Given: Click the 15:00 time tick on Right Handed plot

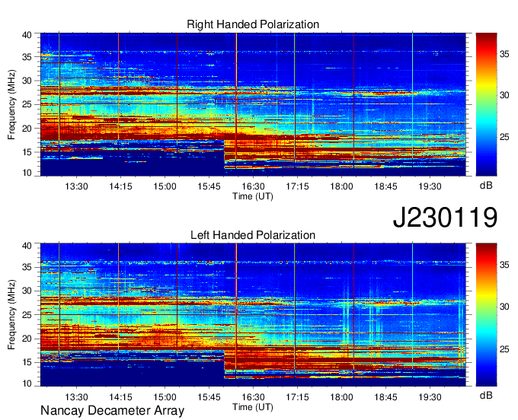Looking at the screenshot, I should [x=165, y=186].
